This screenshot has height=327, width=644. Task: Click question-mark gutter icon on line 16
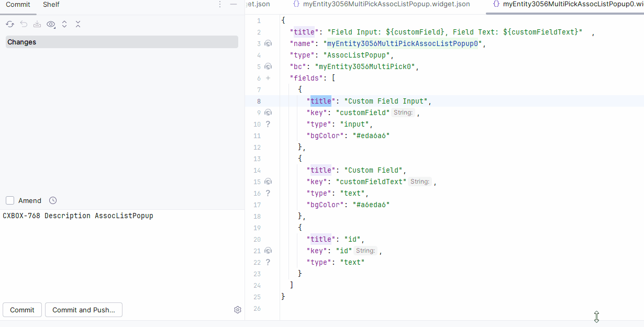click(268, 193)
